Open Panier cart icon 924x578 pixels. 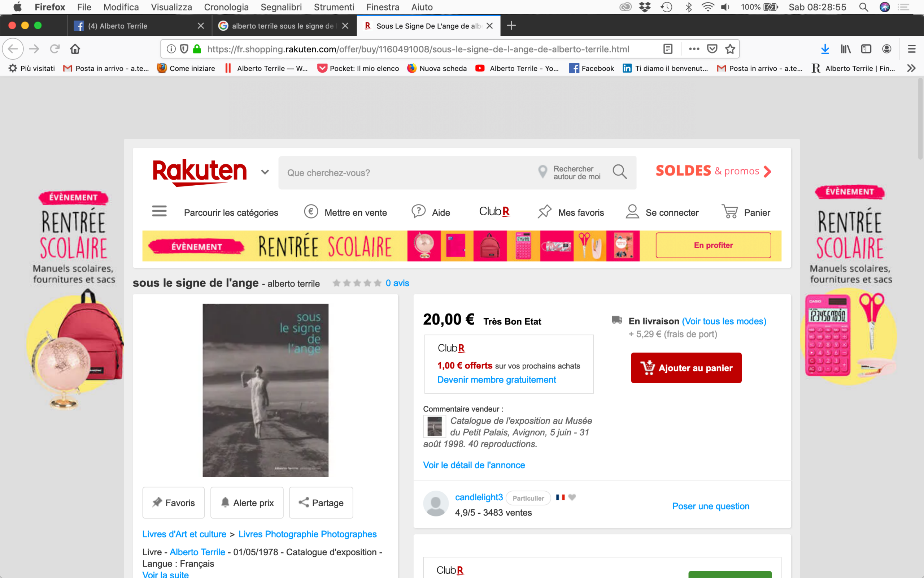(730, 211)
